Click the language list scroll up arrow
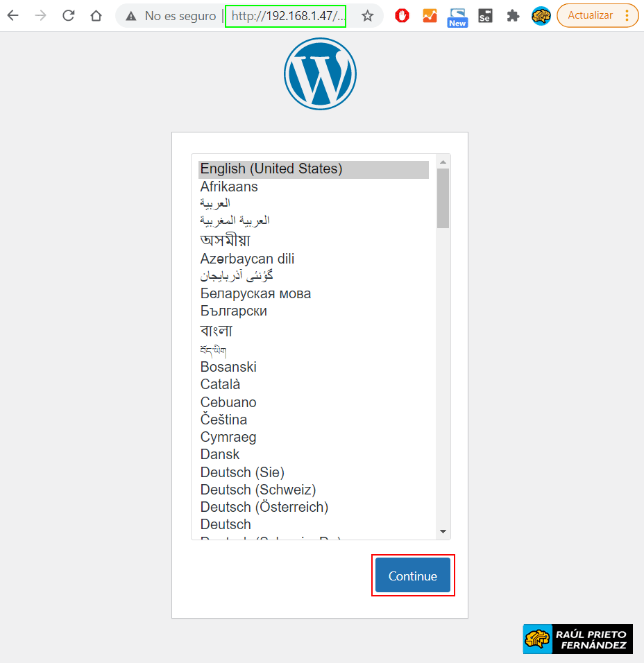 point(443,162)
